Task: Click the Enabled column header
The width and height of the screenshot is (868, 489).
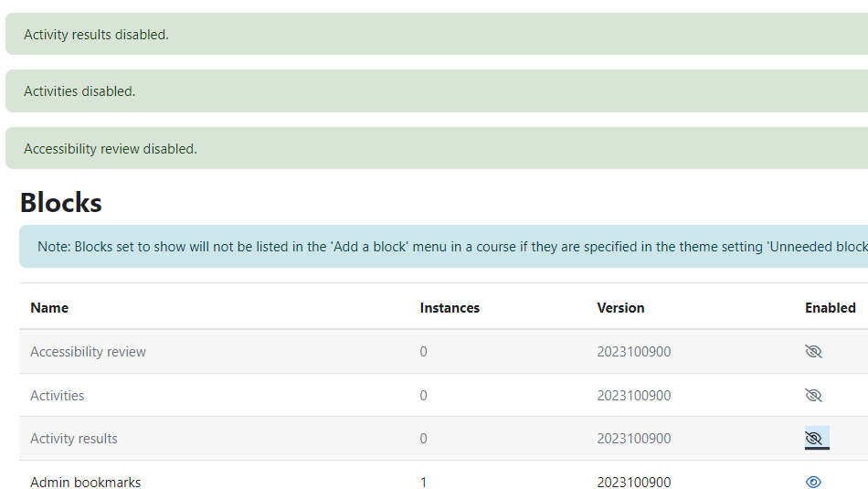Action: pos(831,308)
